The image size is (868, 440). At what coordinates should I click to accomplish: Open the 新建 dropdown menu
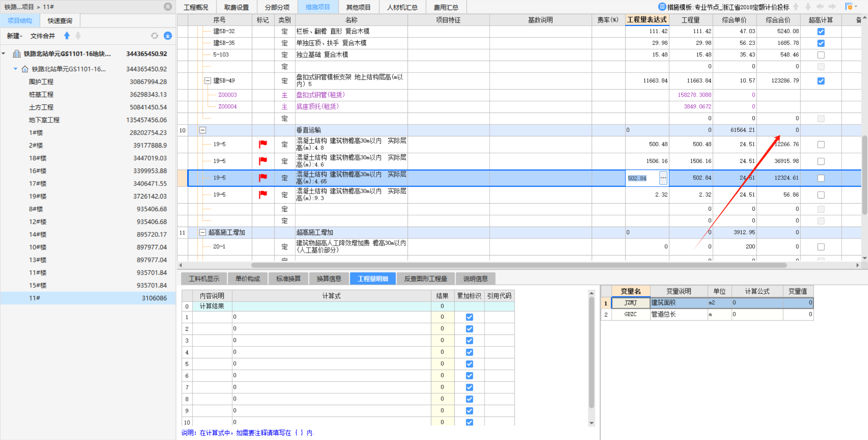click(x=14, y=36)
